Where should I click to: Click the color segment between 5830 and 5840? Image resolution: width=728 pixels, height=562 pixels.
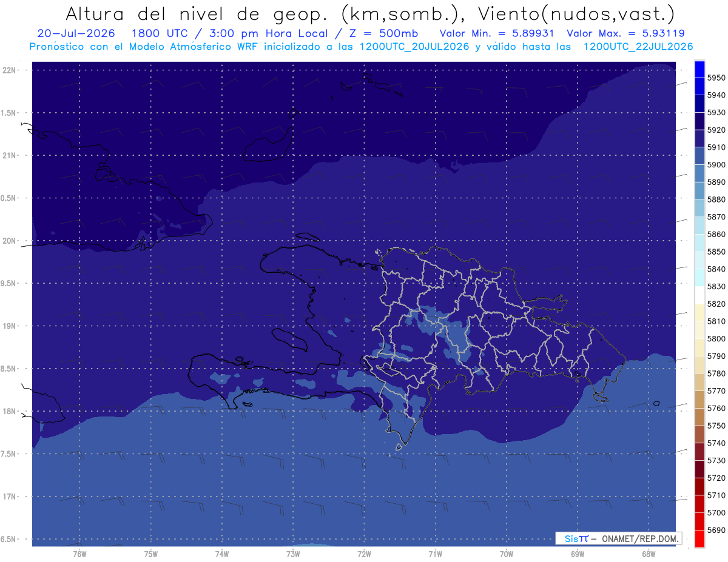699,278
